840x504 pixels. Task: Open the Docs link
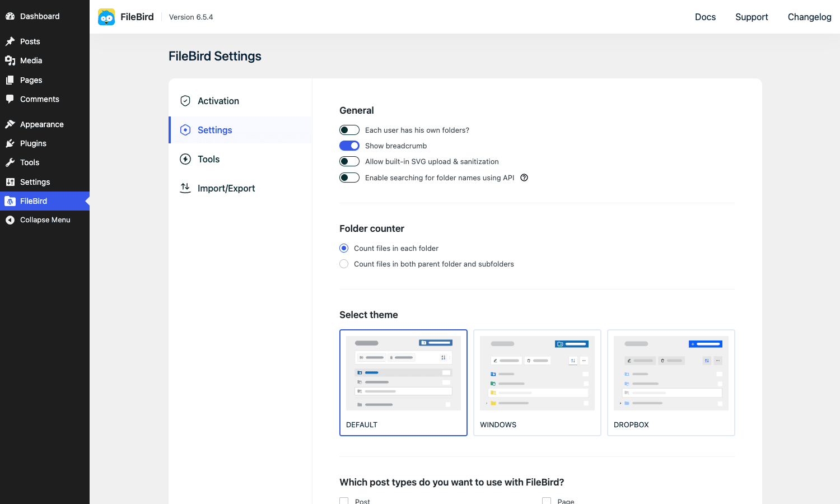pos(705,17)
